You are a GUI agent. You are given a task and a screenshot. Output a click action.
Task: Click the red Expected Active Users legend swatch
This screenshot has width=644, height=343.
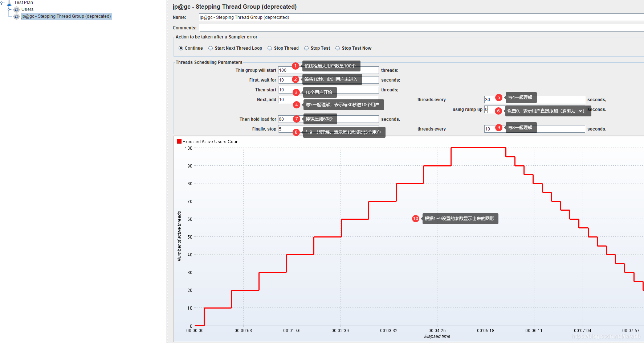pyautogui.click(x=179, y=141)
